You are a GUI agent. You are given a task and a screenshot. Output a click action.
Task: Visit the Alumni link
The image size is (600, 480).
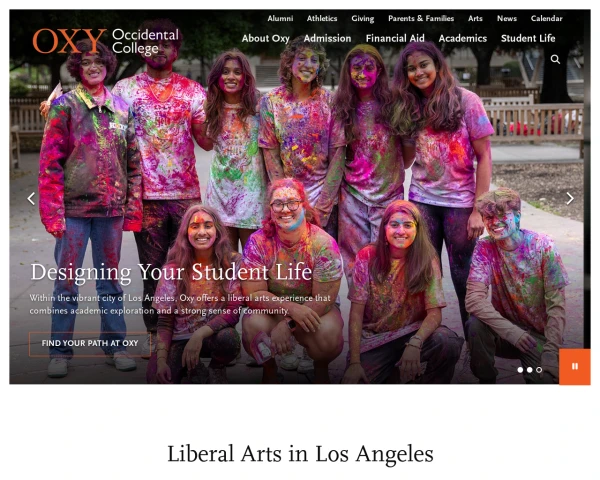coord(280,18)
